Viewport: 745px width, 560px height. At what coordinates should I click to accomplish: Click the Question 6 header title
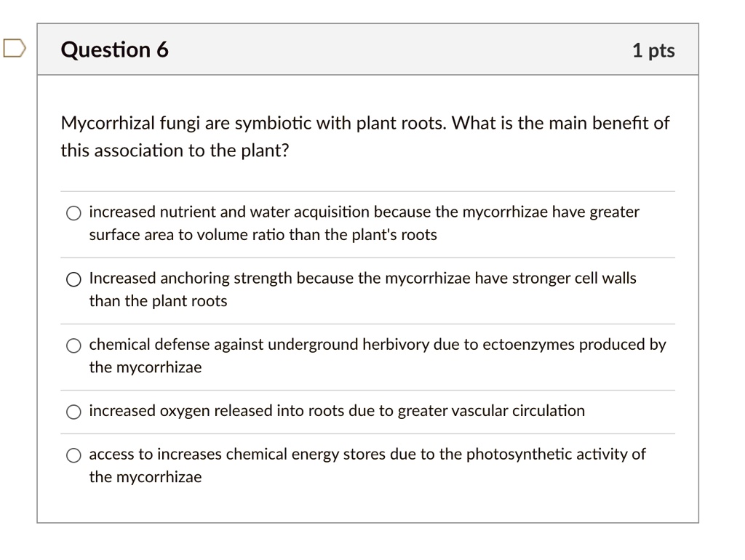point(113,49)
